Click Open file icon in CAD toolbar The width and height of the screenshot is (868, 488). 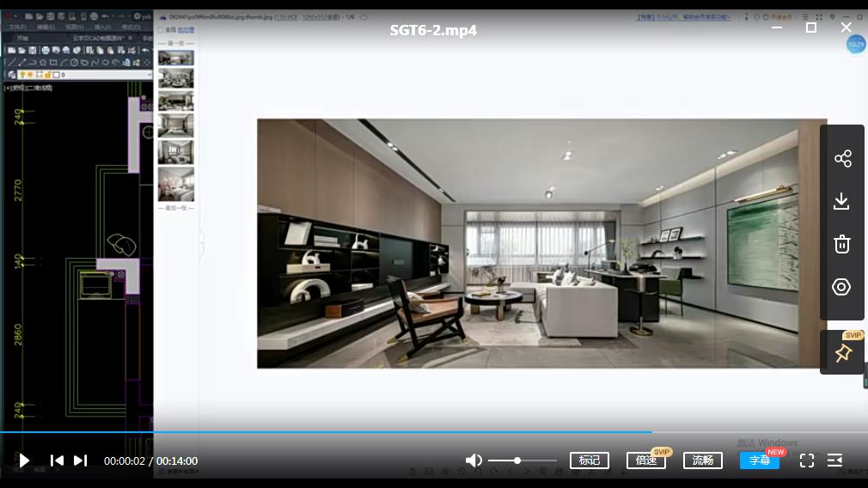pos(22,51)
